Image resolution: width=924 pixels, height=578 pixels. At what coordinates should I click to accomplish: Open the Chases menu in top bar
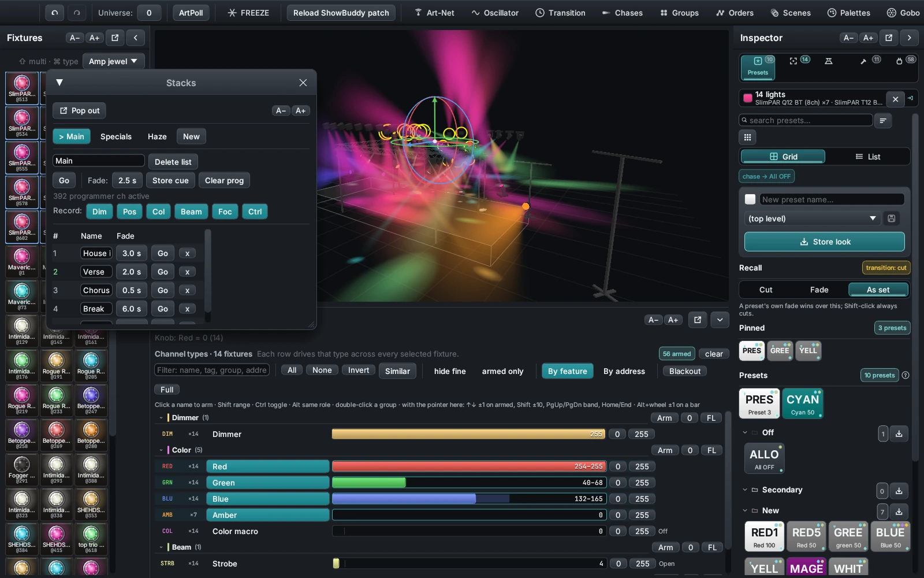622,13
